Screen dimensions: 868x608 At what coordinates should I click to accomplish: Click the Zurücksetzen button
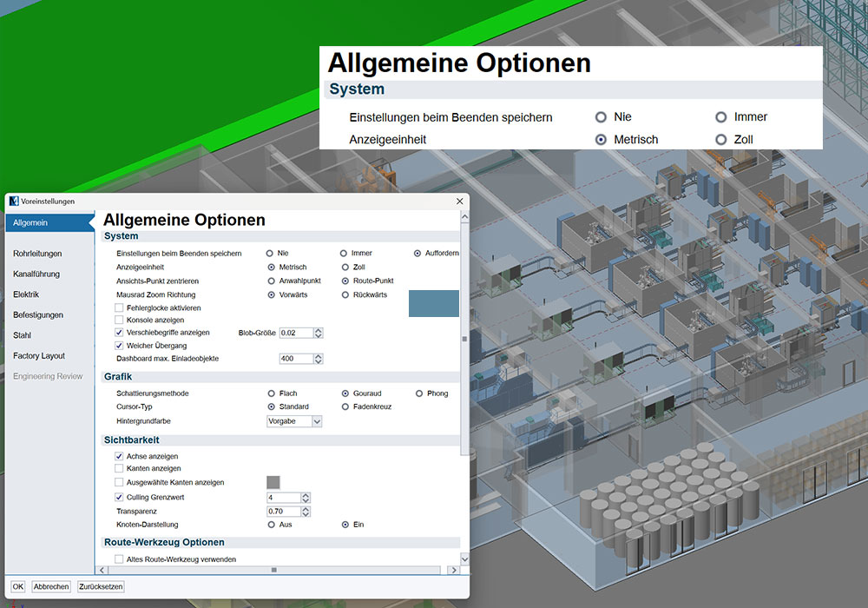101,586
